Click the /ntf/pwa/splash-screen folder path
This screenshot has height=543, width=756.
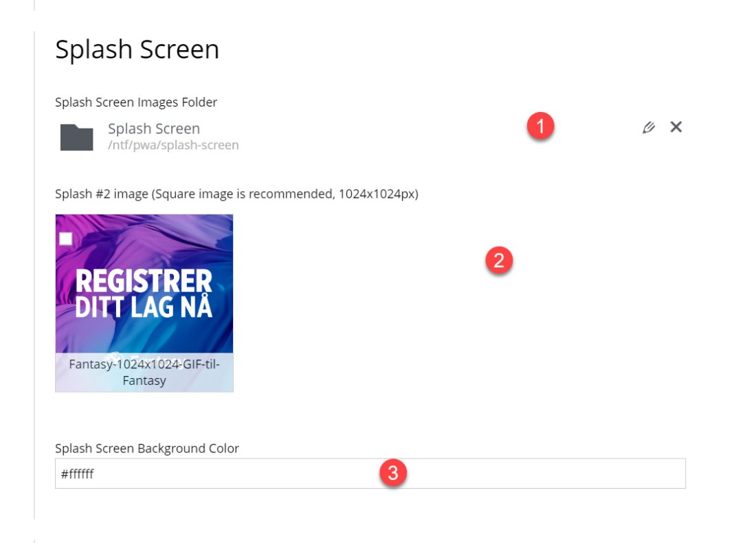point(173,145)
